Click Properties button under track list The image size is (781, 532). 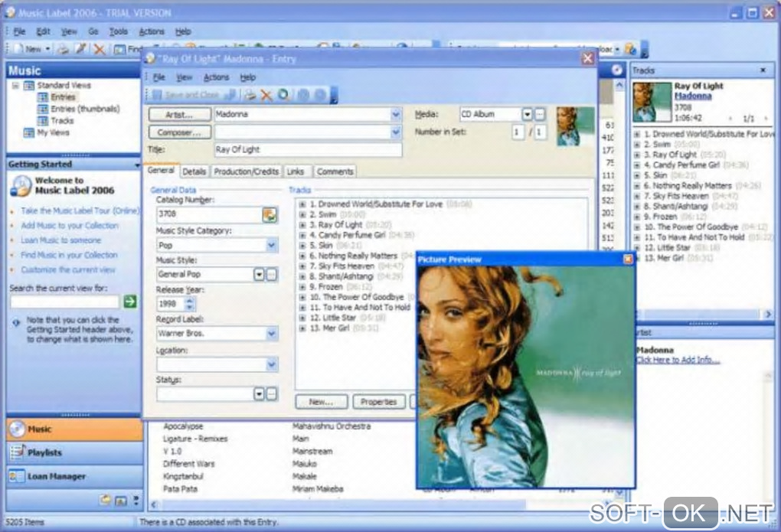(x=378, y=402)
